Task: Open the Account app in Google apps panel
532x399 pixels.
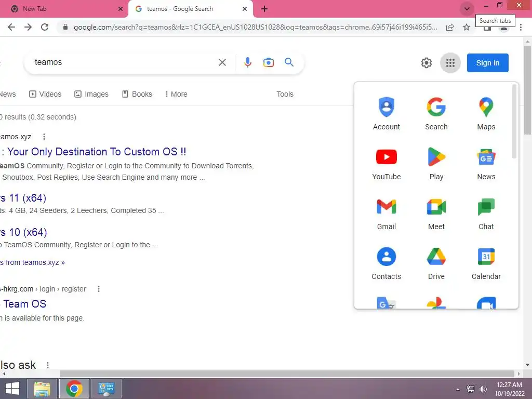Action: click(386, 114)
